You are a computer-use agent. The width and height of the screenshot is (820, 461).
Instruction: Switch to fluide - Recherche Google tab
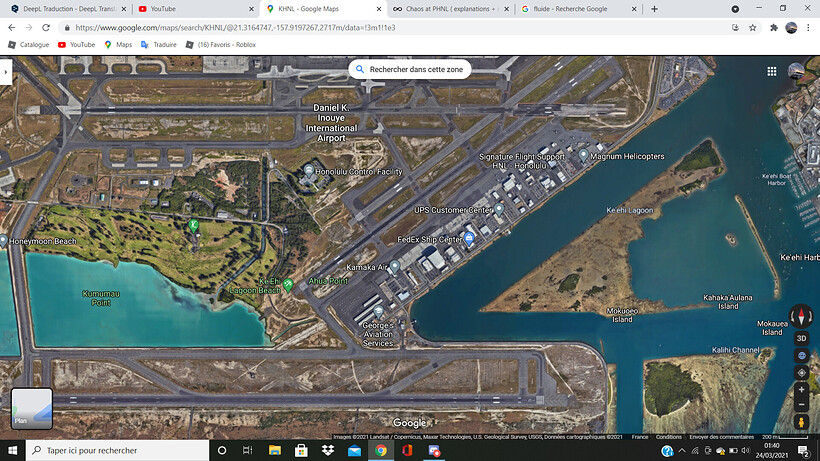tap(578, 9)
